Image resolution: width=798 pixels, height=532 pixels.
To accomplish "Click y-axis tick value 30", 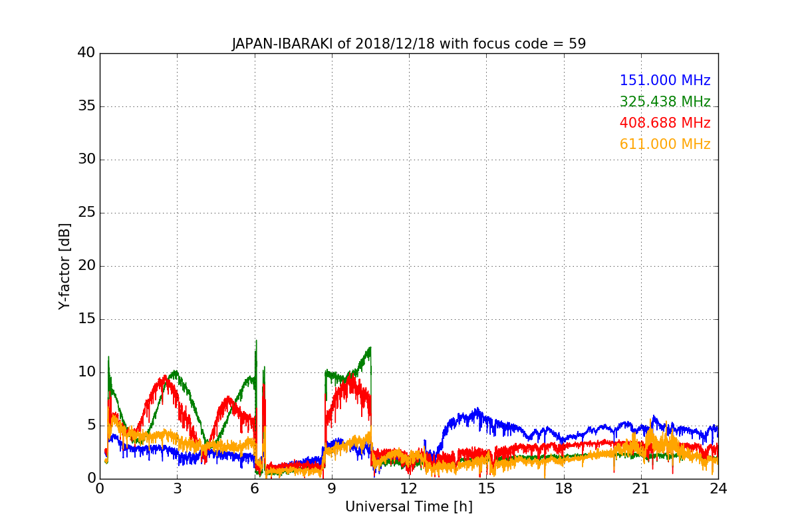I will [x=86, y=160].
